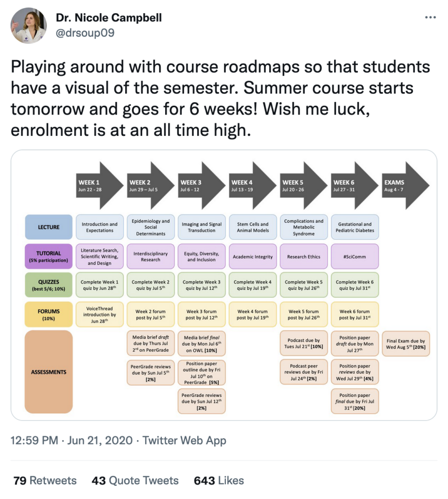Click the #SciComm tutorial box

pyautogui.click(x=355, y=256)
